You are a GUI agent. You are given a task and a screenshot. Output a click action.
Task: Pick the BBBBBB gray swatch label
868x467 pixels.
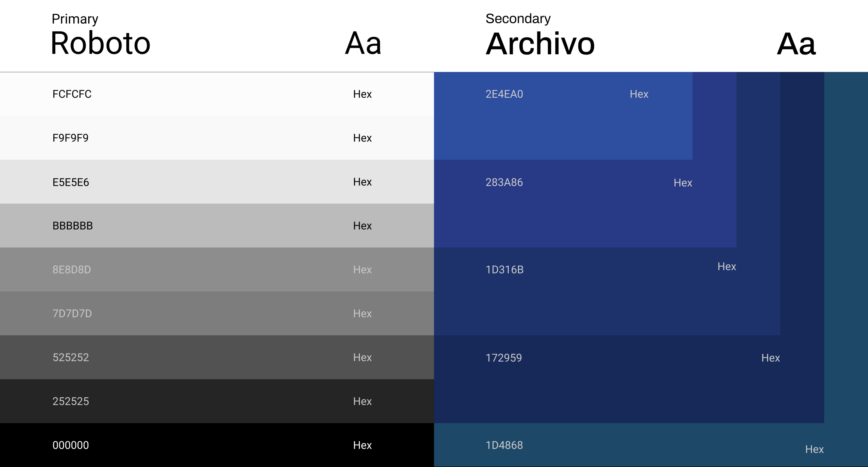tap(72, 226)
